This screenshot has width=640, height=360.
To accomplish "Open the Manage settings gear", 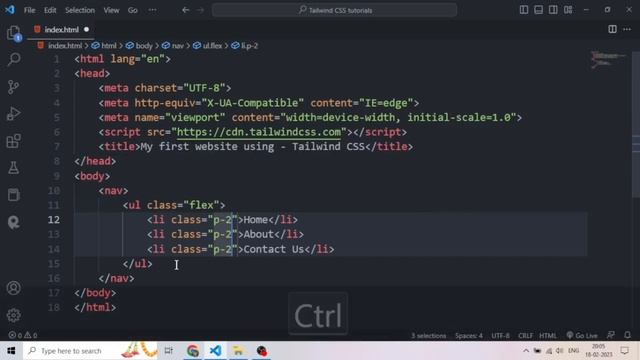I will pyautogui.click(x=13, y=315).
